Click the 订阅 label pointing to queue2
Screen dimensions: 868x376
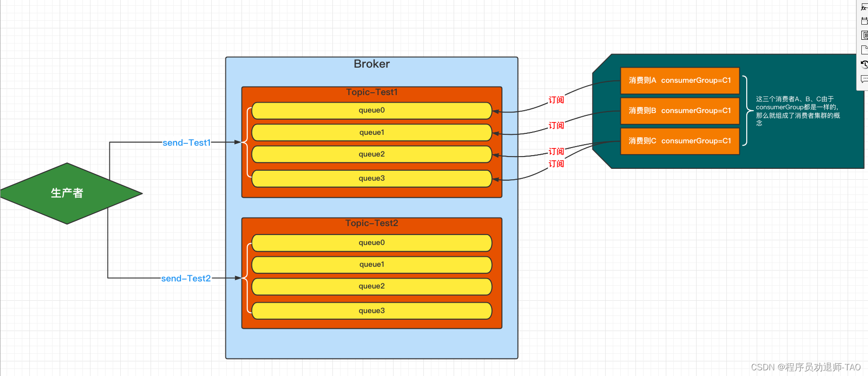[556, 151]
